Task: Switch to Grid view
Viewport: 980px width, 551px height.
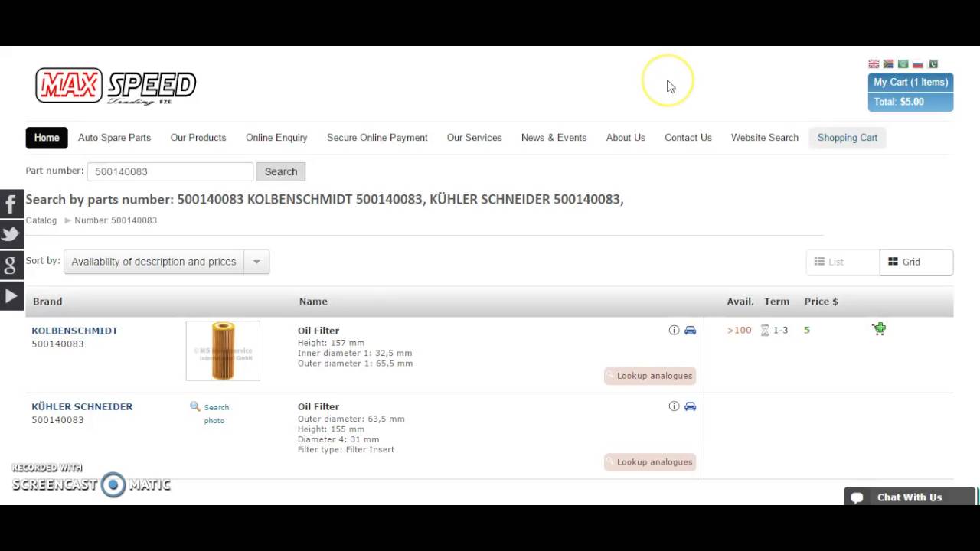Action: point(916,262)
